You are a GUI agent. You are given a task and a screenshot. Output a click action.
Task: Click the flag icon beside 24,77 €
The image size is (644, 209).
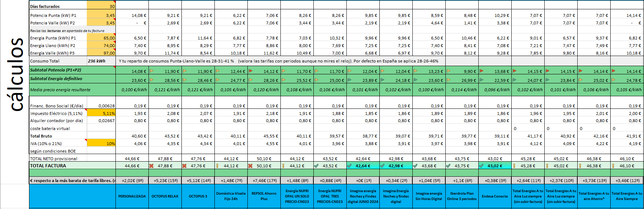(217, 80)
